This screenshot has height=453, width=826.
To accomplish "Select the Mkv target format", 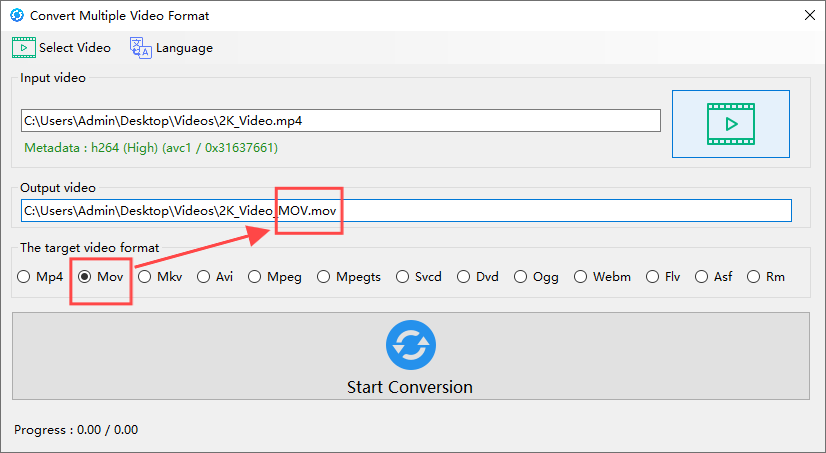I will (x=160, y=277).
